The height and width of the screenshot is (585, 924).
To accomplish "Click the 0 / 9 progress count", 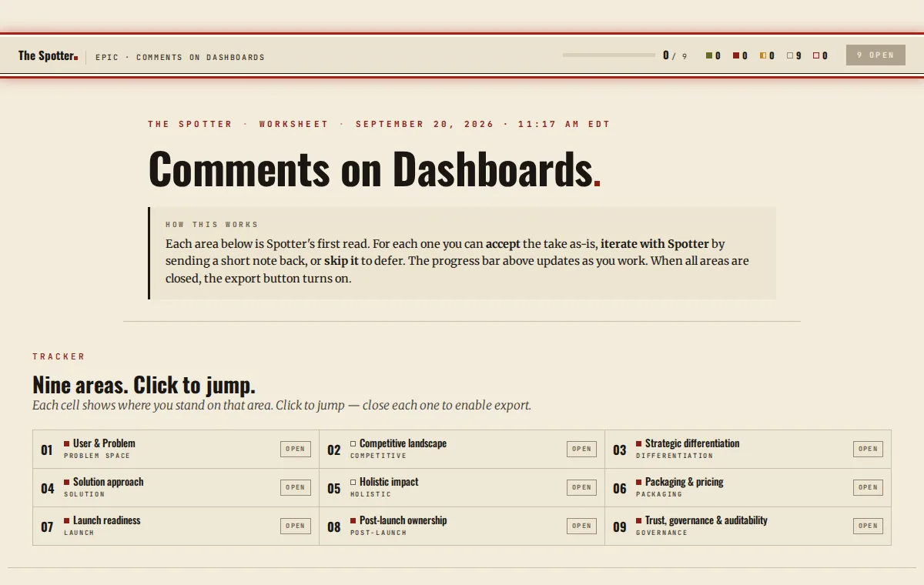I will [675, 55].
